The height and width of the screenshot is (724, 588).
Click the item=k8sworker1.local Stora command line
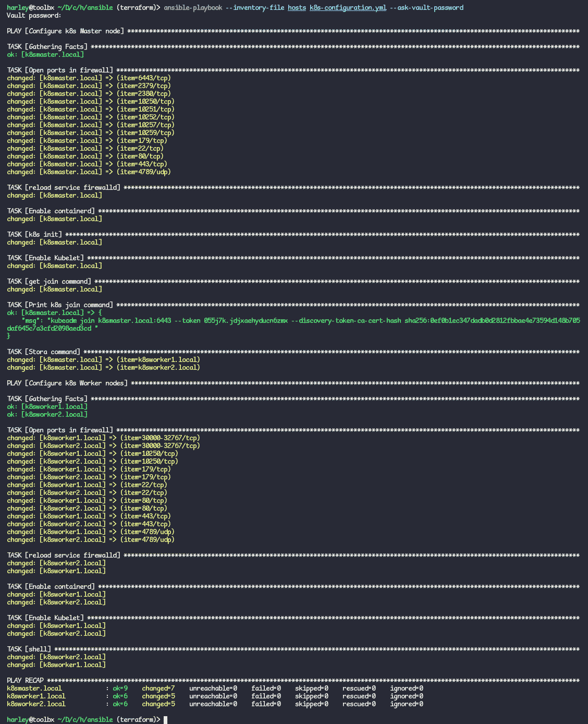coord(103,360)
